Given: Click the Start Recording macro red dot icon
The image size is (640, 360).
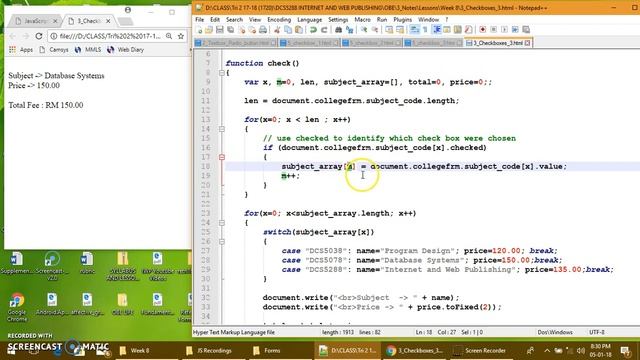Looking at the screenshot, I should pos(483,29).
